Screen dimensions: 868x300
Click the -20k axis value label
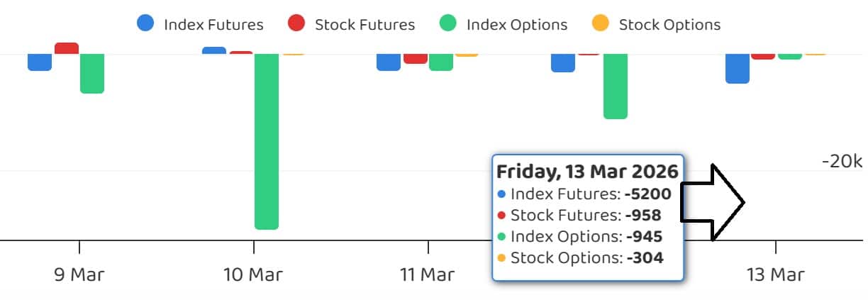point(842,161)
